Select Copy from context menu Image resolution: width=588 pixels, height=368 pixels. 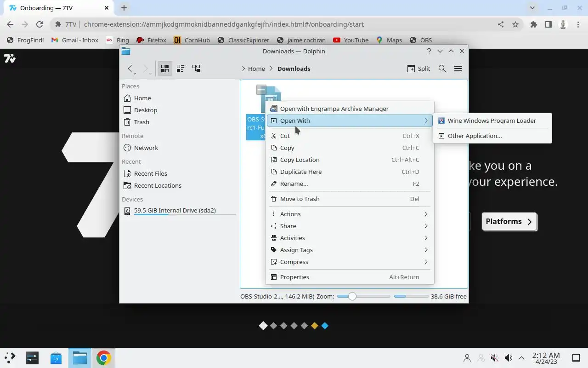click(350, 148)
